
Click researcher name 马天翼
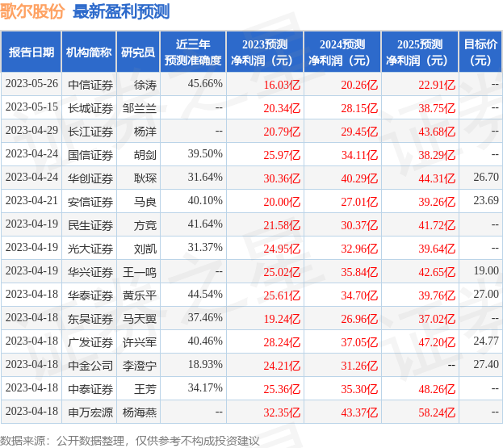(x=139, y=319)
